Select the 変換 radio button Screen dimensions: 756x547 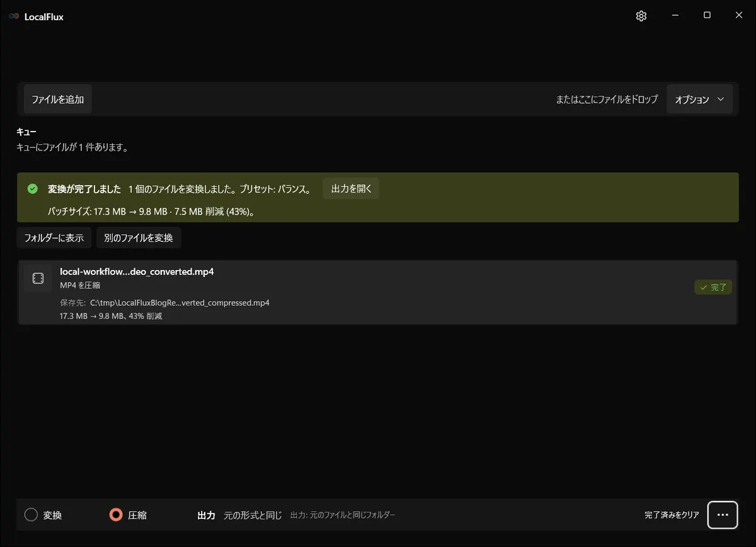(x=31, y=515)
